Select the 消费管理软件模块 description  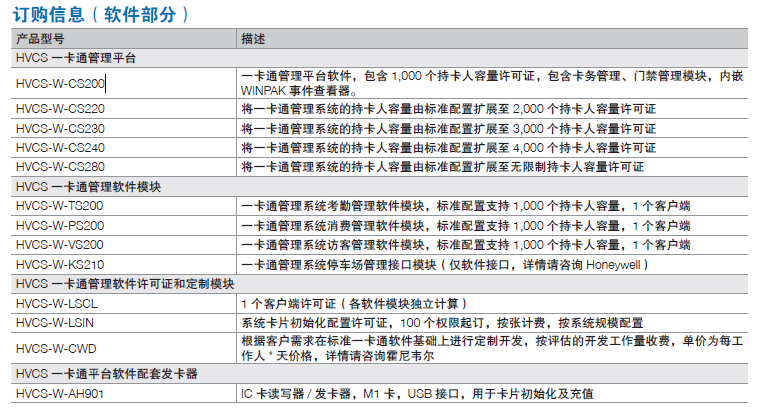465,226
